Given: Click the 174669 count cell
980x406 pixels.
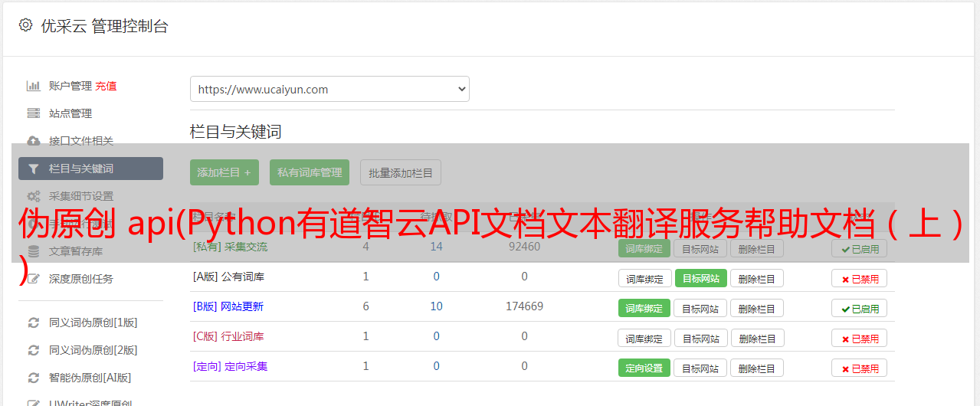Looking at the screenshot, I should 524,306.
